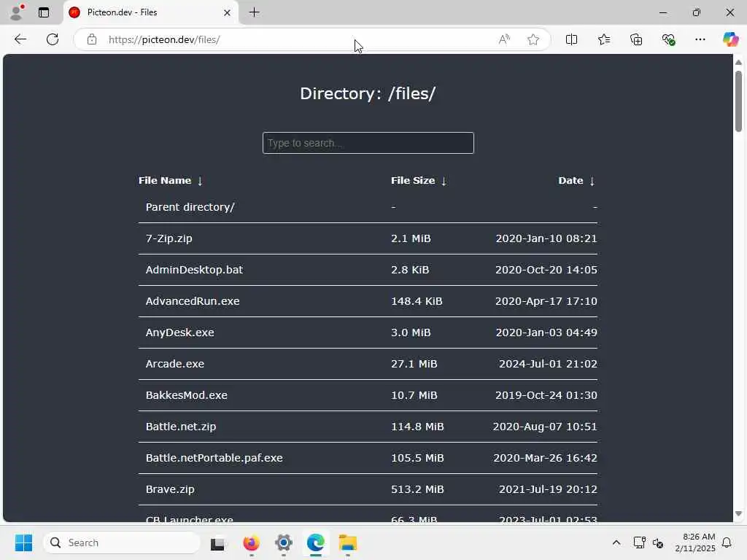Open AdminDesktop.bat file link
The image size is (747, 560).
[x=194, y=270]
